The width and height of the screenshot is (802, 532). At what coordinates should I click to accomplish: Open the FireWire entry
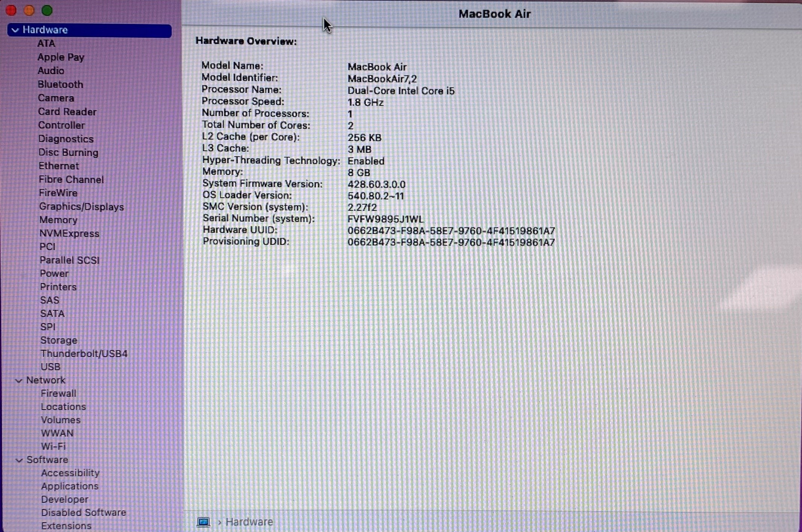pyautogui.click(x=58, y=193)
